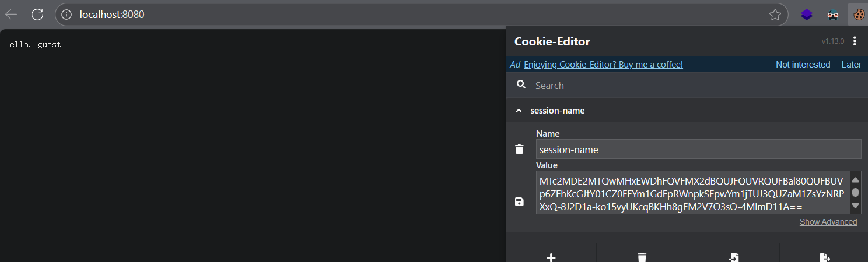Click the browser back arrow

[x=11, y=15]
